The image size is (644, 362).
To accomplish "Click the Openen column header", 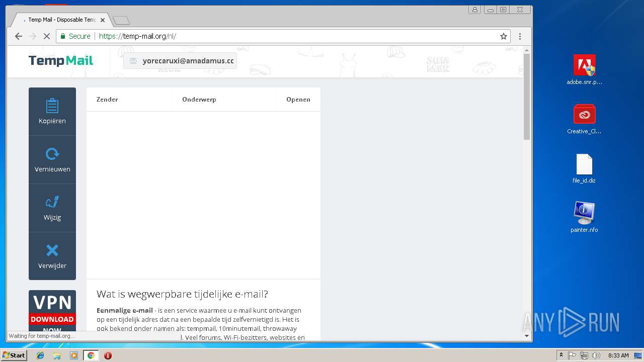I will [298, 100].
